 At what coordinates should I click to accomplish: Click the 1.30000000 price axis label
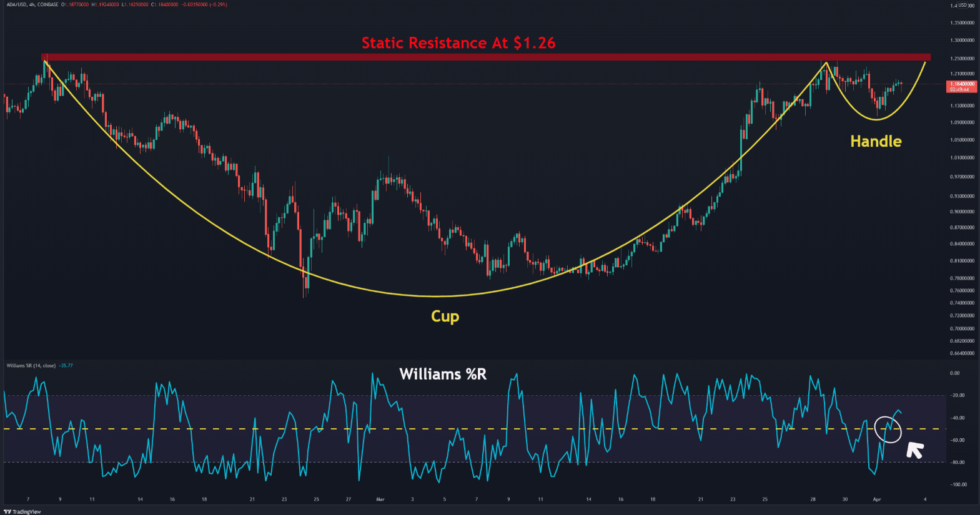(962, 41)
